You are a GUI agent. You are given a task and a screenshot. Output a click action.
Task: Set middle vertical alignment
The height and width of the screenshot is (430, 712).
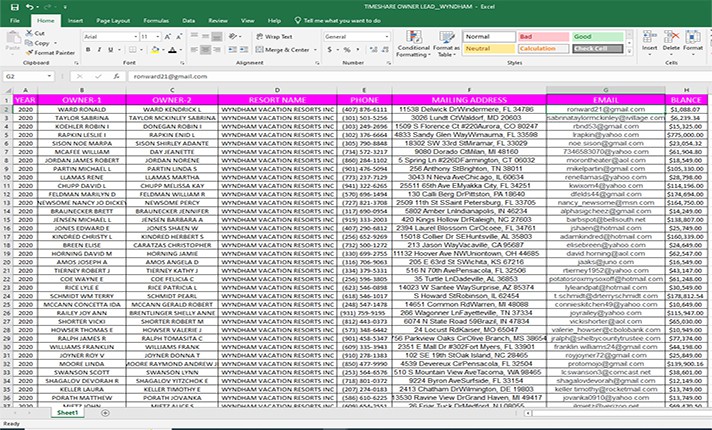[205, 36]
